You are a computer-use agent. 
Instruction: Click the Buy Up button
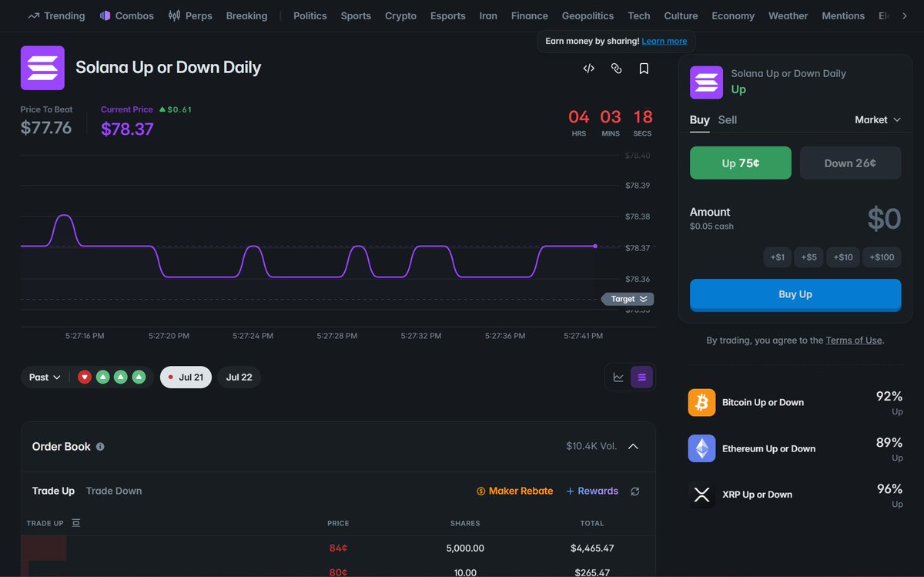pyautogui.click(x=795, y=294)
